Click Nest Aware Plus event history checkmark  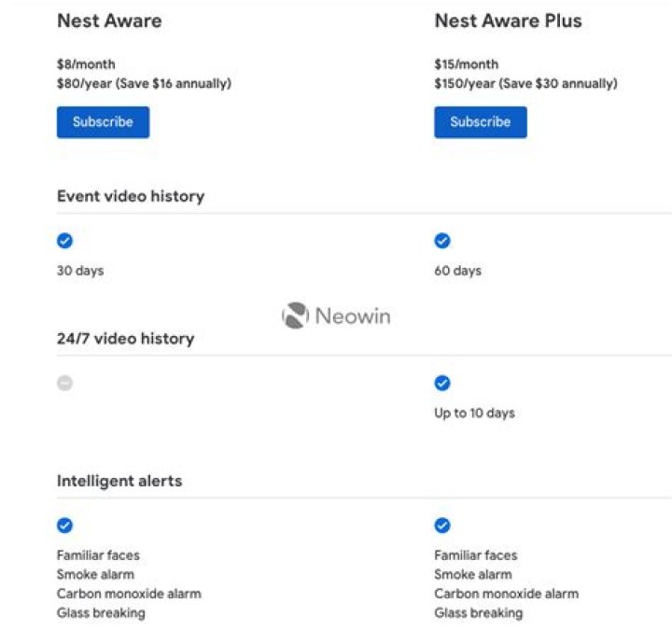coord(442,241)
